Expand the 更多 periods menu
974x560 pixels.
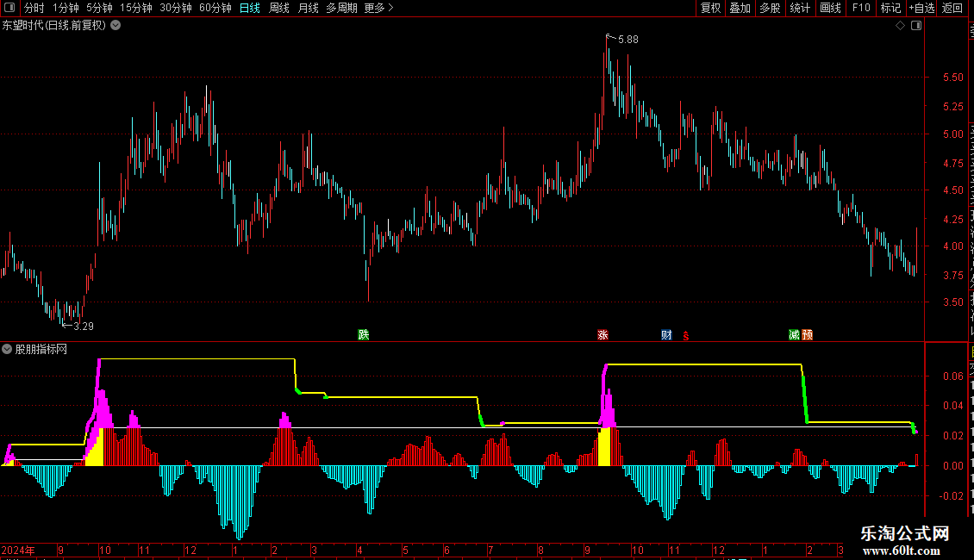click(x=378, y=8)
